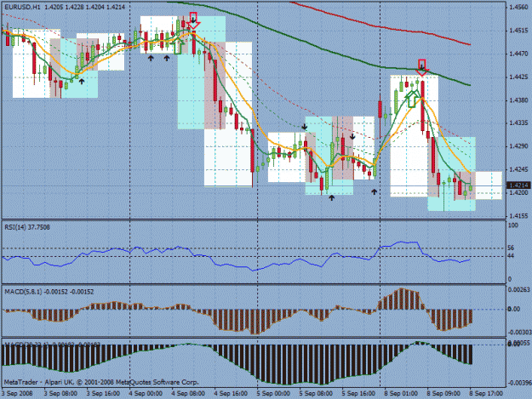
Task: Click the RSI level 100 scale label
Action: [513, 225]
